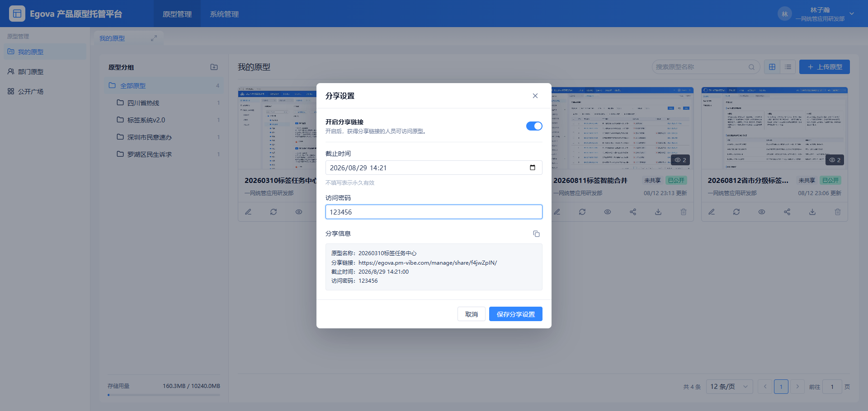Select 部门原型 in the sidebar
Screen dimensions: 868x411
[31, 72]
